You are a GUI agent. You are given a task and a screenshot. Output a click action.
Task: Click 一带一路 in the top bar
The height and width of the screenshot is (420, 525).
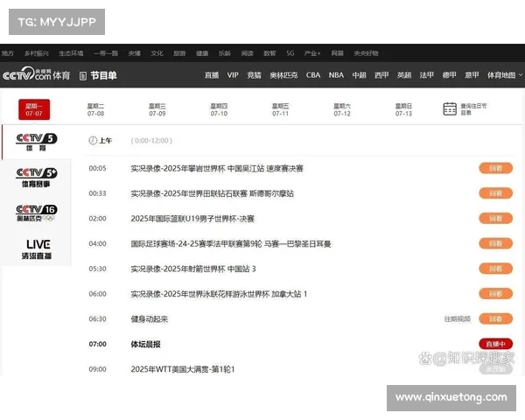106,53
